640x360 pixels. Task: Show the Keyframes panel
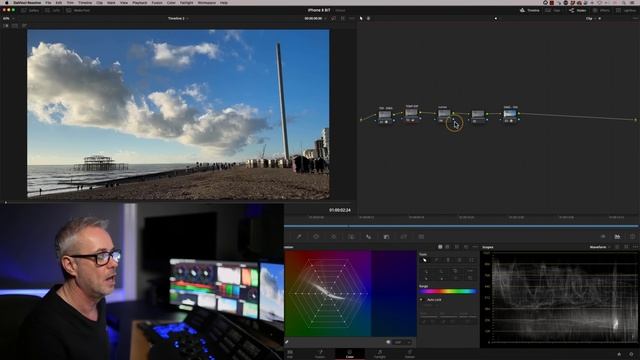coord(603,236)
